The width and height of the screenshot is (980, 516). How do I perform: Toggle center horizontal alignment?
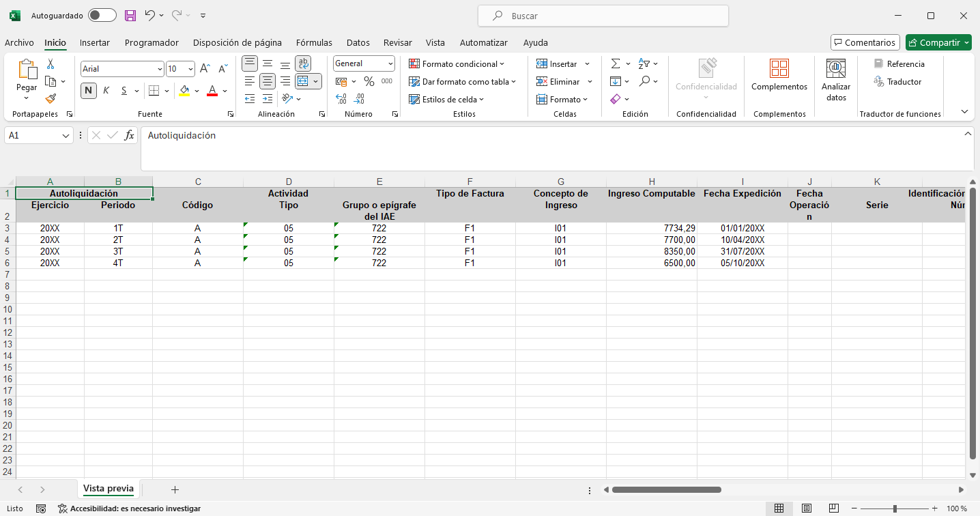coord(268,81)
